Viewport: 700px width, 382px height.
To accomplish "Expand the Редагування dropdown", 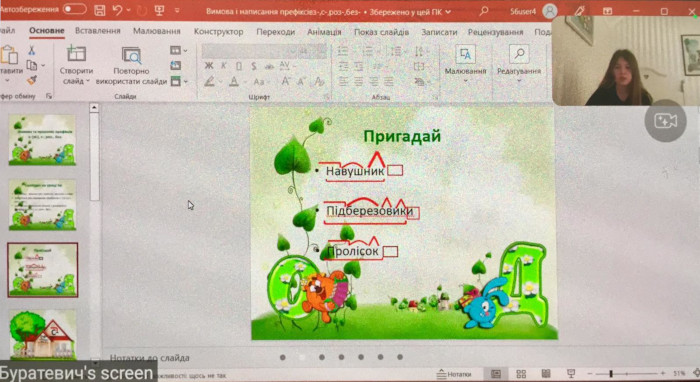I will coord(519,65).
